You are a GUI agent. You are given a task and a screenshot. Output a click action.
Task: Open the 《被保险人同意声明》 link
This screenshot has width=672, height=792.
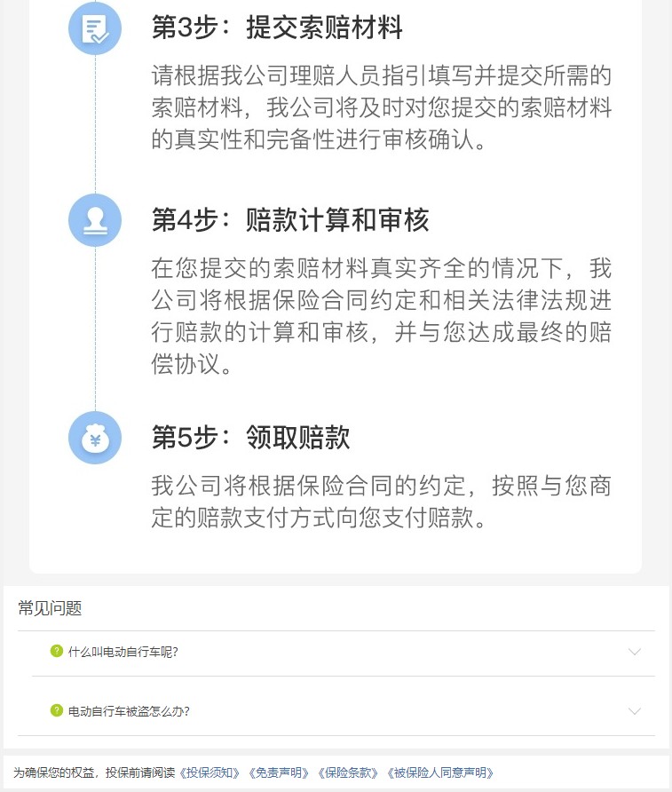(x=439, y=772)
